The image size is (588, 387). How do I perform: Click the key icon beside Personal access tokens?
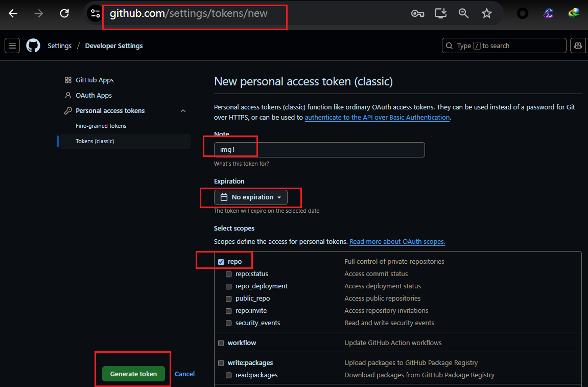(x=68, y=111)
